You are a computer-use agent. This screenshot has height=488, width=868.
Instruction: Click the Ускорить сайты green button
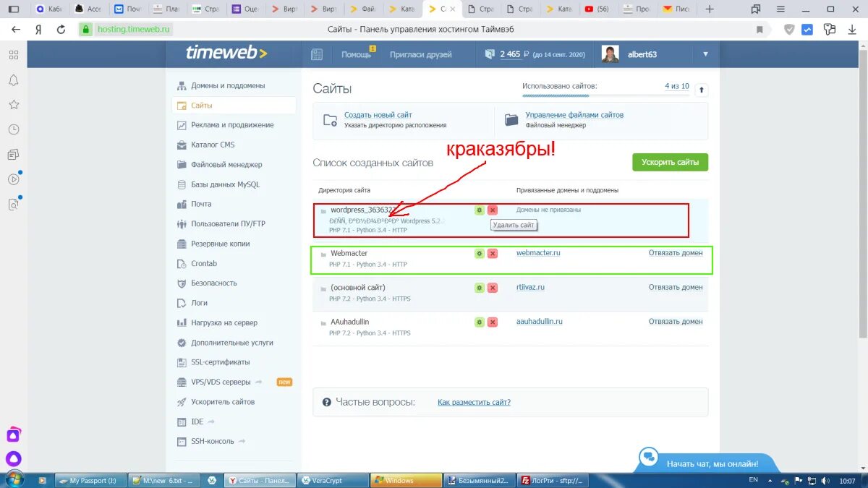(x=670, y=162)
